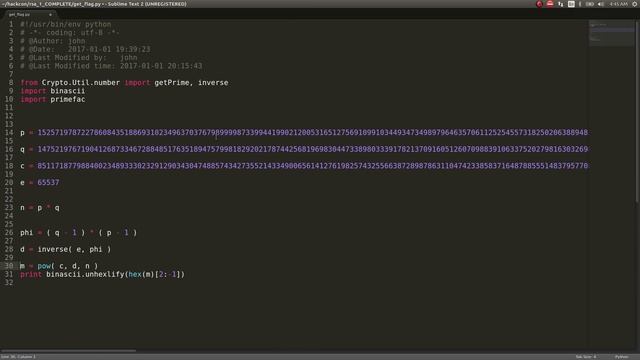Click the long number assigned to p
Screen dimensions: 640x360
tap(313, 133)
